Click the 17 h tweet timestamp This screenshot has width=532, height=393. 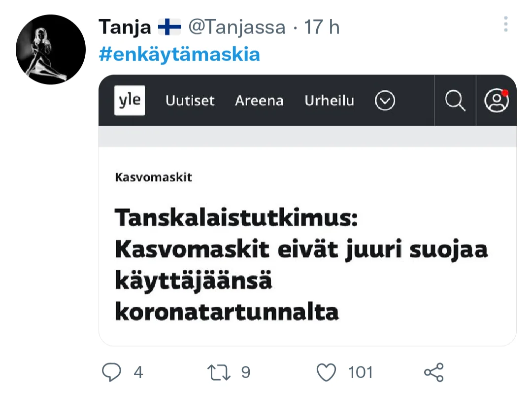(321, 27)
